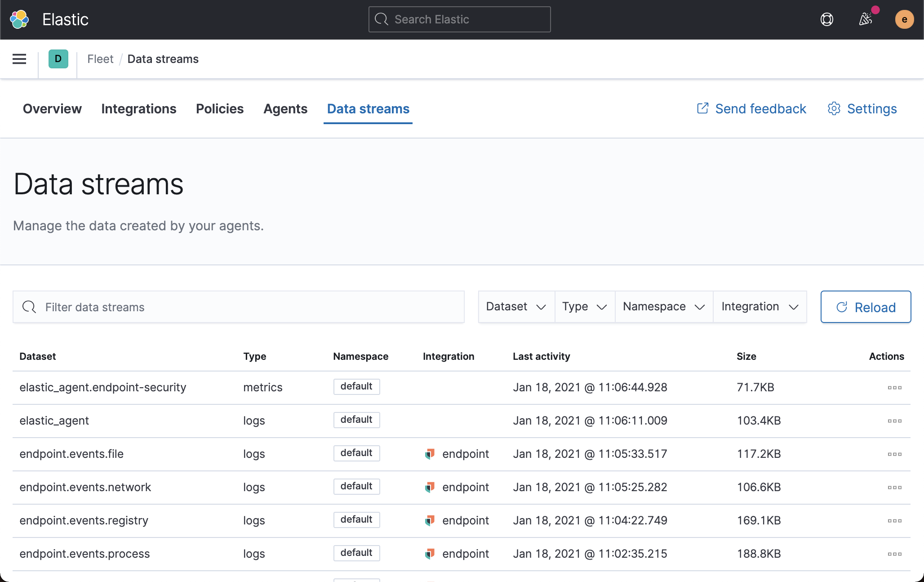
Task: Open the navigation hamburger menu
Action: 19,59
